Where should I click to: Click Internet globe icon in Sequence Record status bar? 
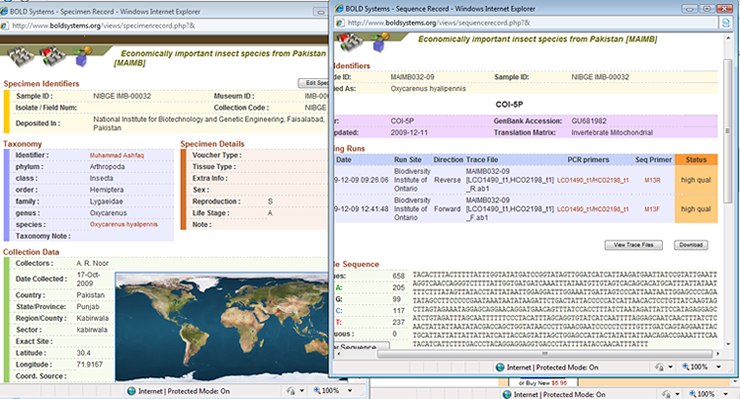pyautogui.click(x=500, y=367)
